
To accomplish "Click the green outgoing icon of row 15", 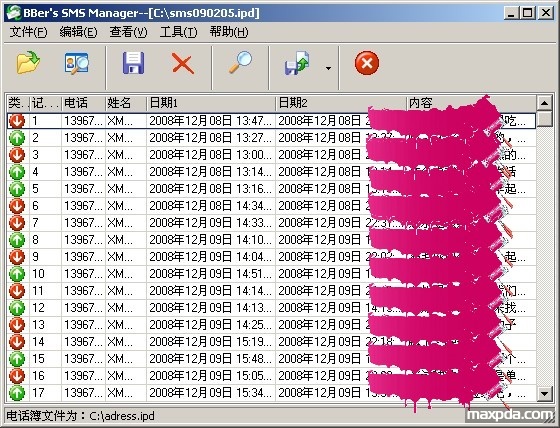I will click(x=16, y=359).
